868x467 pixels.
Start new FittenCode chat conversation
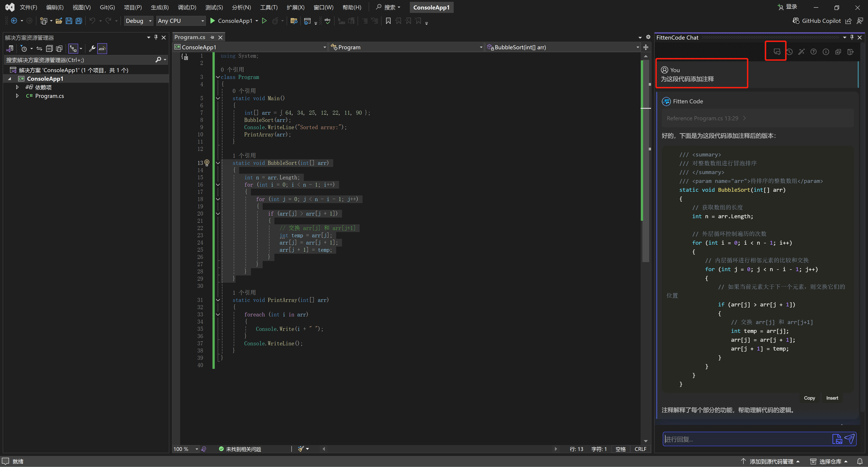777,52
